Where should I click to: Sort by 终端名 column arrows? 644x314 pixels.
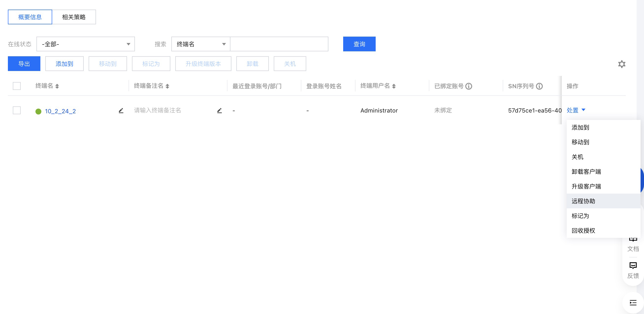(x=57, y=86)
